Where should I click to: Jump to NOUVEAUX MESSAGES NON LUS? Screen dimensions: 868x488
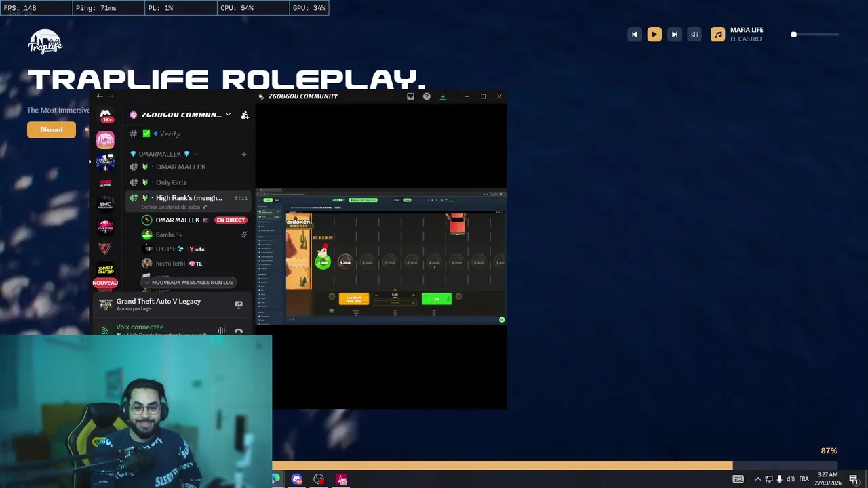tap(188, 282)
